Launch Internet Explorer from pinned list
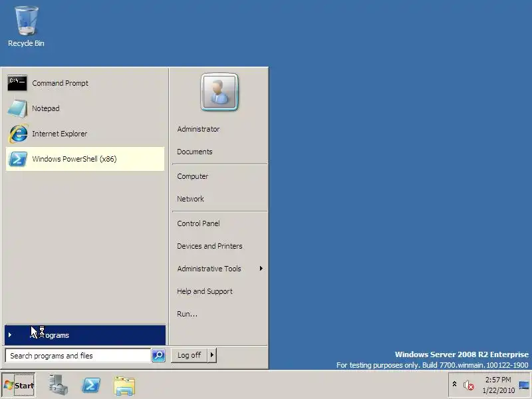The image size is (532, 399). 85,134
